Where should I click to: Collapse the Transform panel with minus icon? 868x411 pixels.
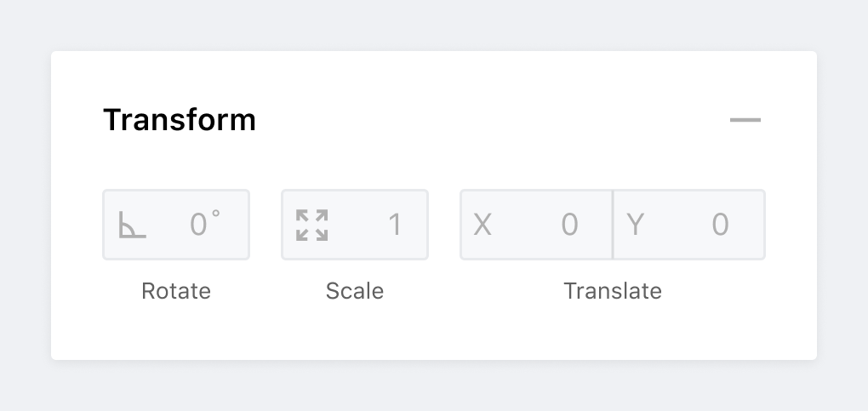(745, 120)
